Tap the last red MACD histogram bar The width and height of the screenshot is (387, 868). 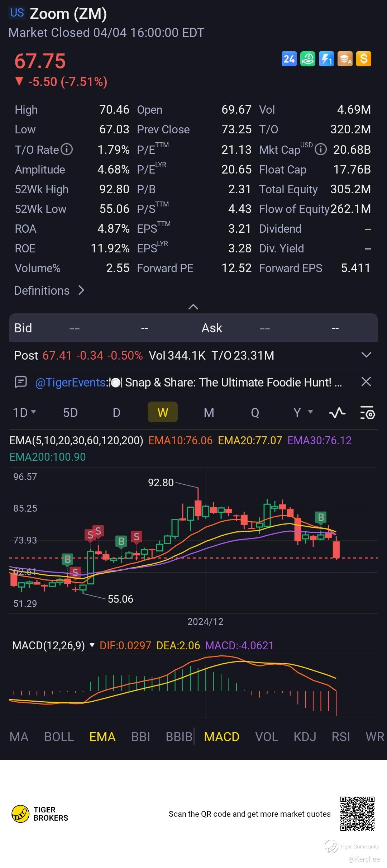[x=336, y=703]
